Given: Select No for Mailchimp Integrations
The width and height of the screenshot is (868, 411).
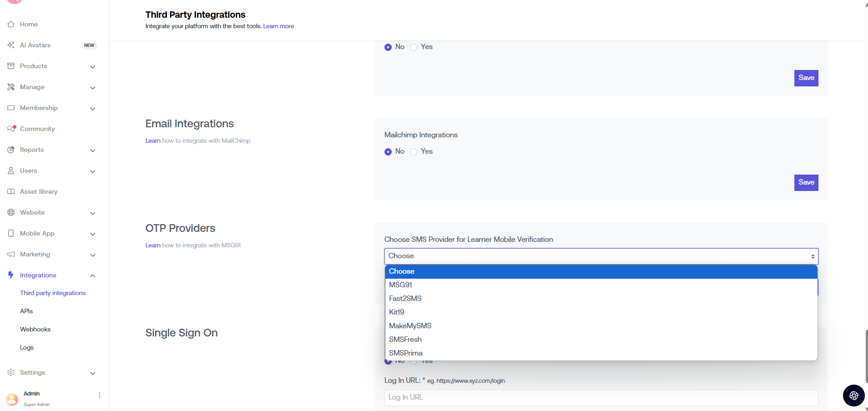Looking at the screenshot, I should [388, 152].
